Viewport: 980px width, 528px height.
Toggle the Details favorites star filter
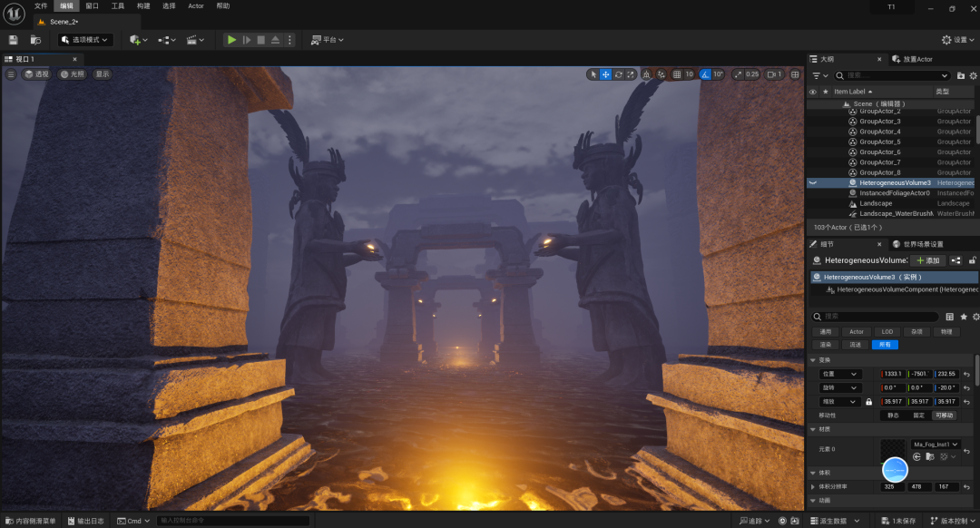coord(963,317)
